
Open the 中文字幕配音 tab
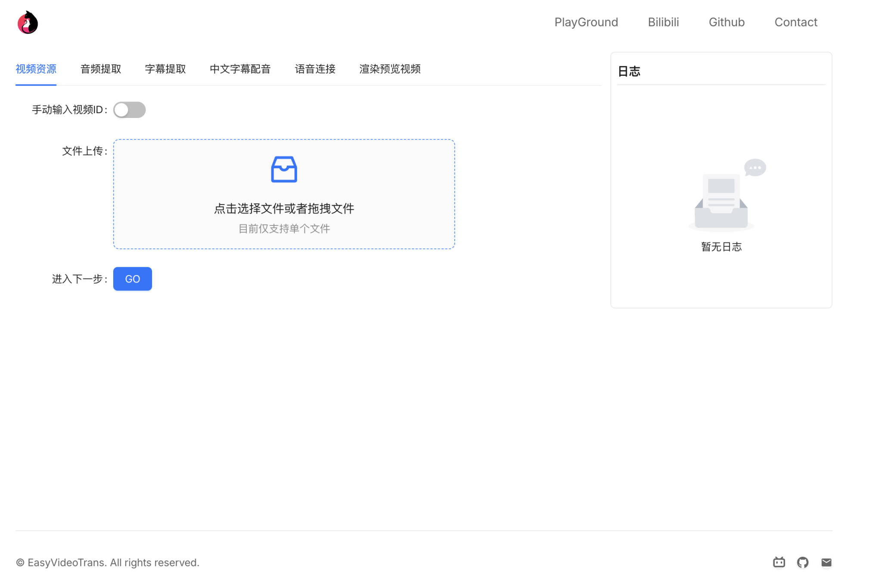(x=240, y=69)
